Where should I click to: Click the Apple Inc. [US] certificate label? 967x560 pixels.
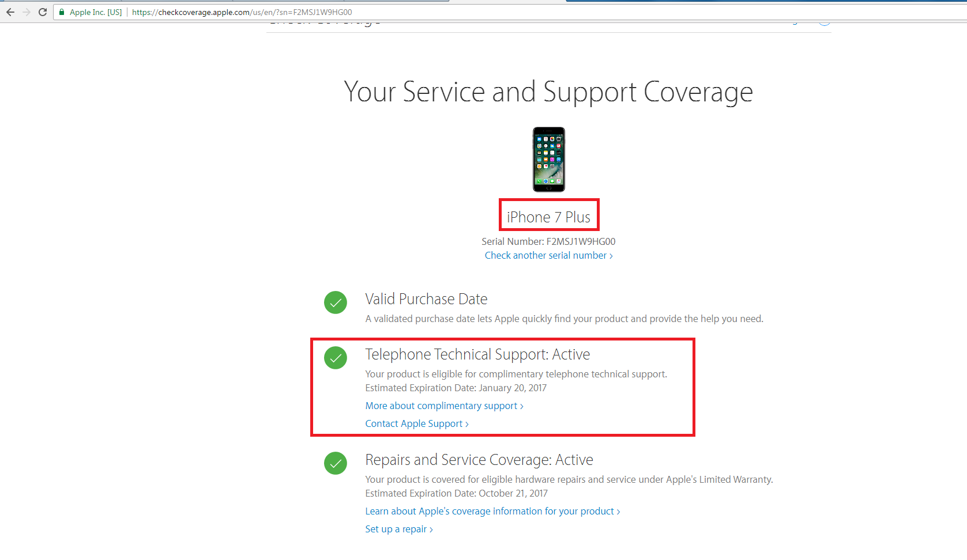coord(96,12)
